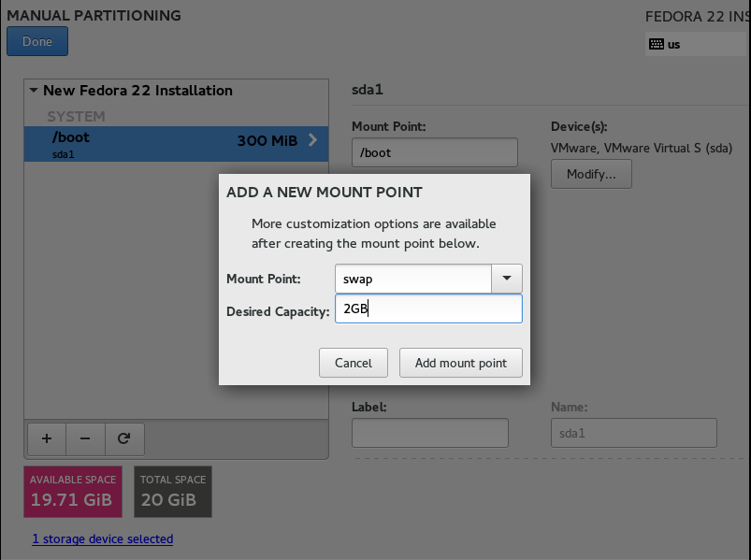Click the minus icon to remove mount point
The width and height of the screenshot is (751, 560).
85,438
